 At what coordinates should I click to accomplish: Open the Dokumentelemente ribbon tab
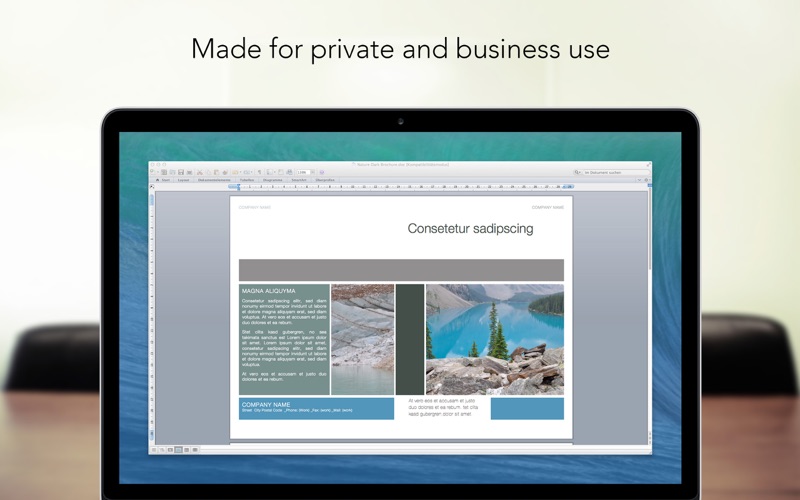214,180
